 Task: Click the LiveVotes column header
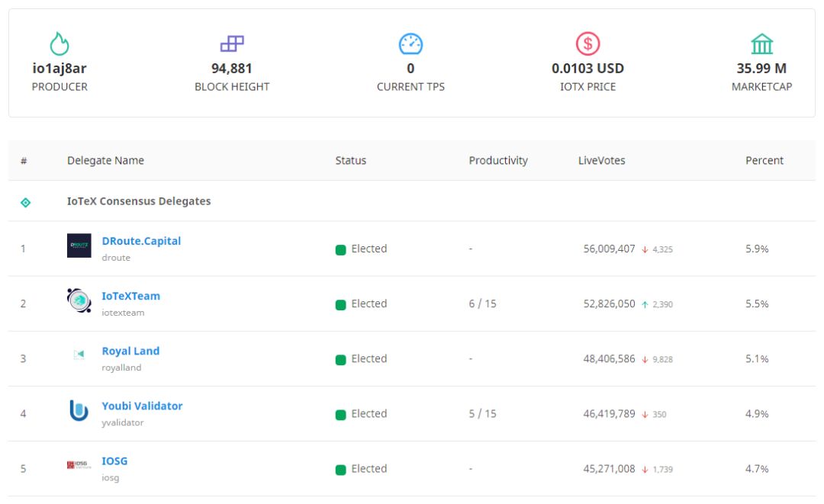point(602,161)
